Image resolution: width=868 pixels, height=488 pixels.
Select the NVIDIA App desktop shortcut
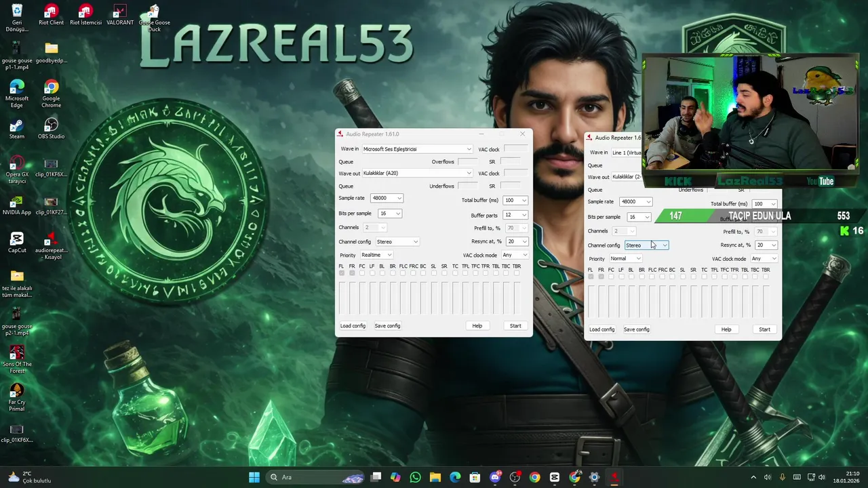tap(17, 204)
